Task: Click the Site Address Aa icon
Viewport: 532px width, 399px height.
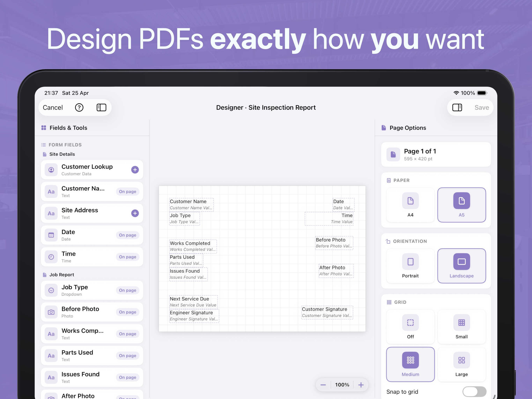Action: coord(51,213)
